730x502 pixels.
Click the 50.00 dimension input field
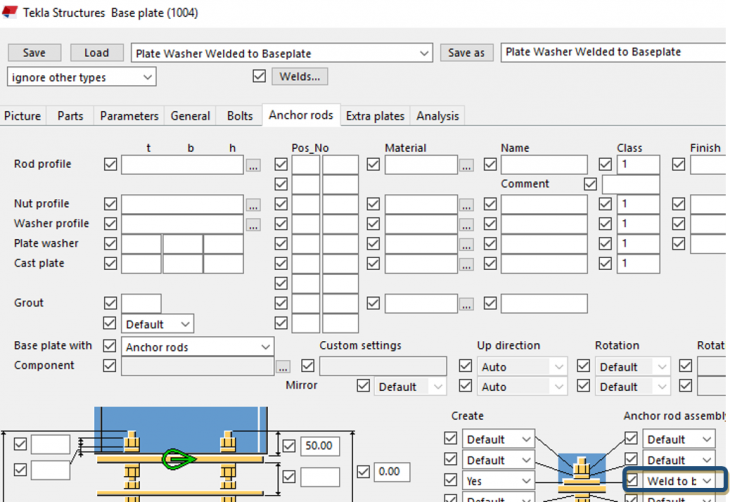click(x=322, y=446)
